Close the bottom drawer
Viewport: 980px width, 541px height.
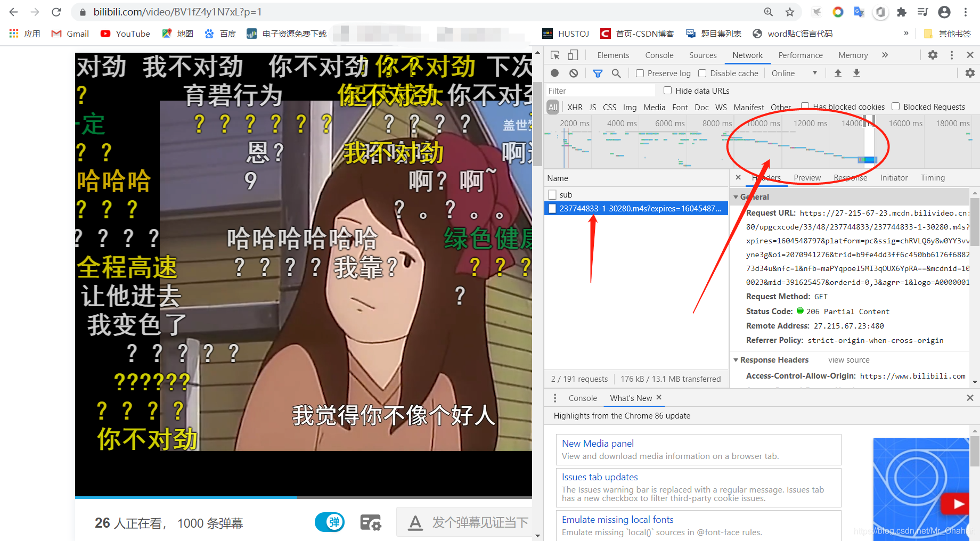[x=970, y=398]
